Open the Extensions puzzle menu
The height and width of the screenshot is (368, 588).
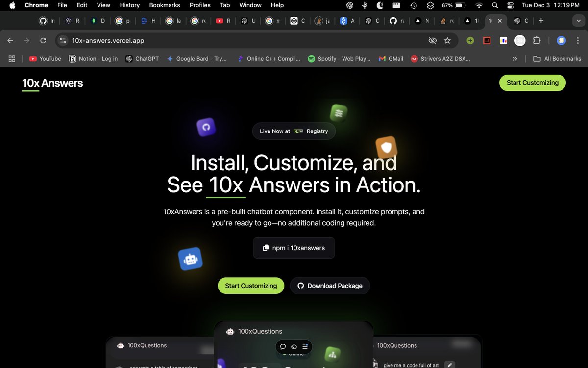pos(537,41)
